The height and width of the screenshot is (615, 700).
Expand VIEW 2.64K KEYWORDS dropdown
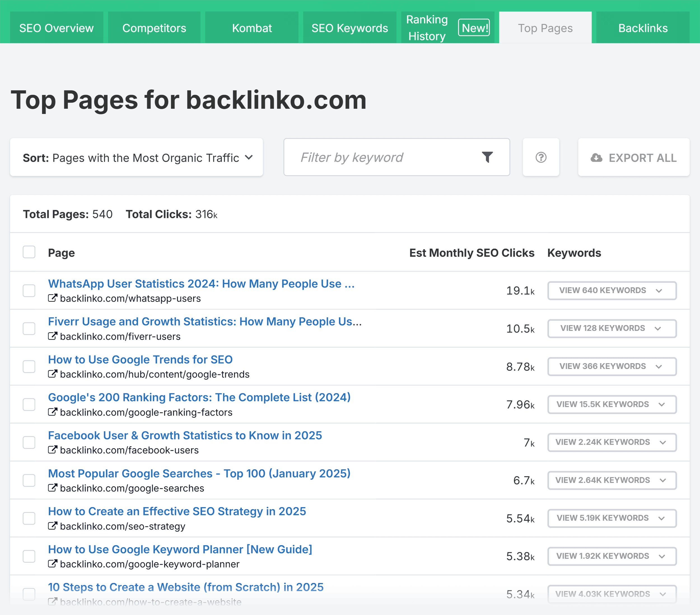[x=612, y=480]
